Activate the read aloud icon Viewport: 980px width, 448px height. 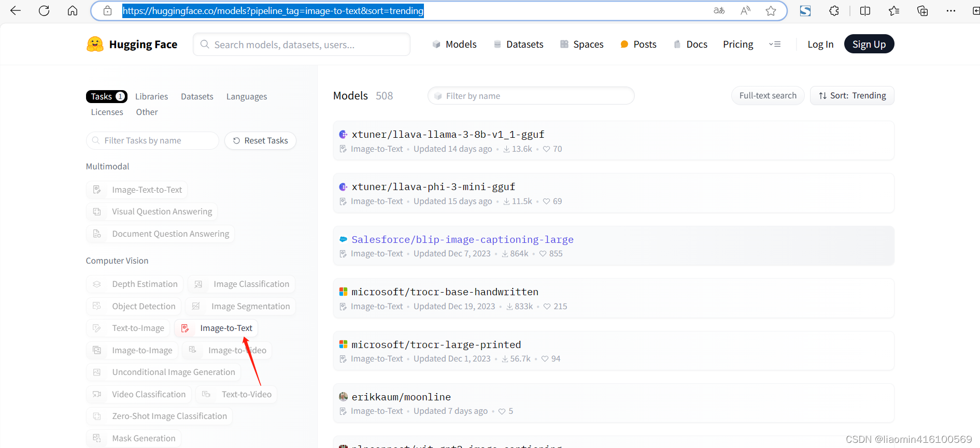tap(745, 11)
